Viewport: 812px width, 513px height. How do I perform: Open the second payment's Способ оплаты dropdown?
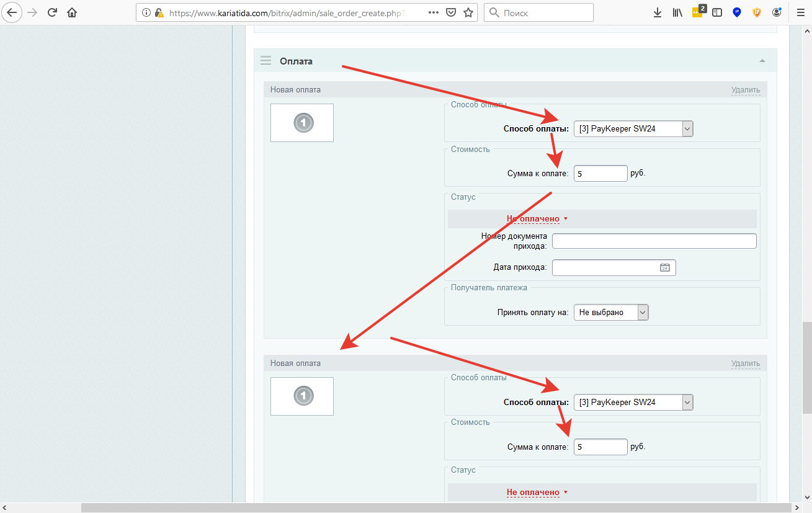633,403
